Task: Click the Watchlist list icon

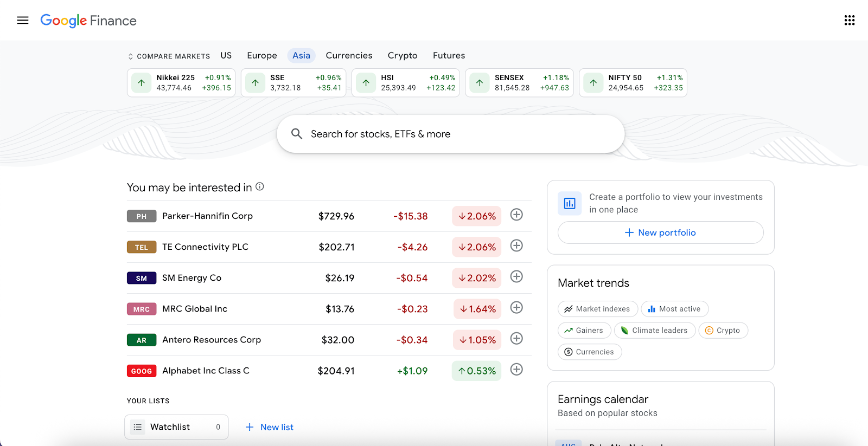Action: [138, 427]
